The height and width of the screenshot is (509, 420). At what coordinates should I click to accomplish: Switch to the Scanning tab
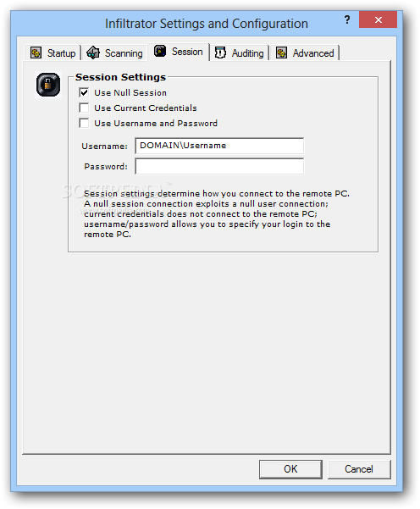click(x=114, y=53)
